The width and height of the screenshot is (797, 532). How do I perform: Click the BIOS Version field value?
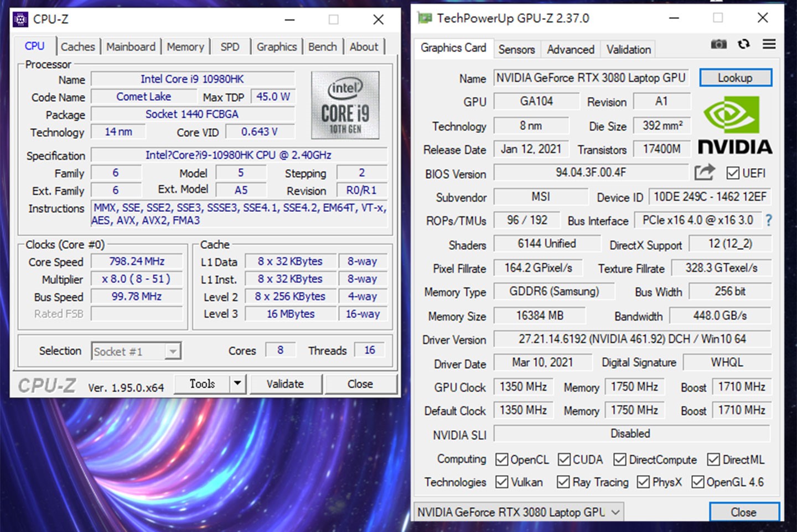[591, 173]
